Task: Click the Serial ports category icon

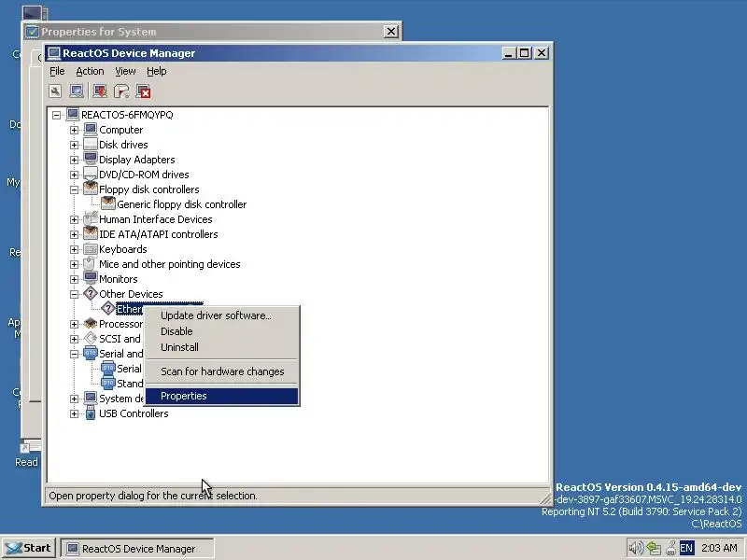Action: pyautogui.click(x=90, y=354)
